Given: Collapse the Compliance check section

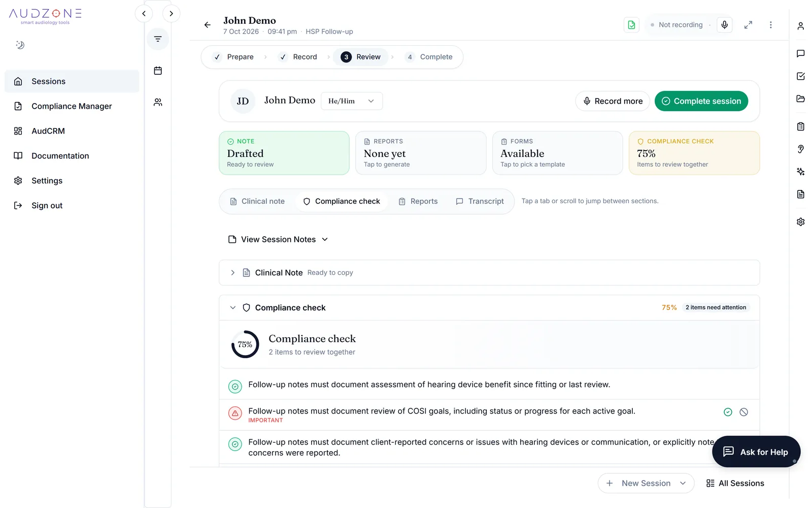Looking at the screenshot, I should pyautogui.click(x=232, y=308).
